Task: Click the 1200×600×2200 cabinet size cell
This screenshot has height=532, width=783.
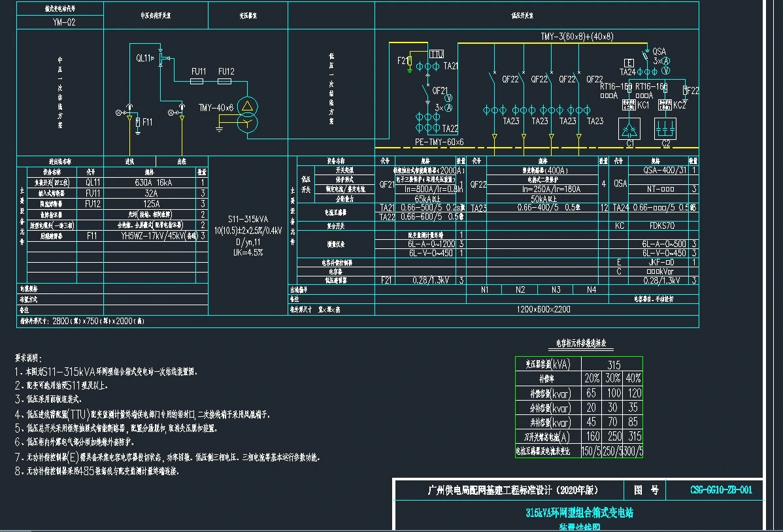Action: pyautogui.click(x=543, y=309)
